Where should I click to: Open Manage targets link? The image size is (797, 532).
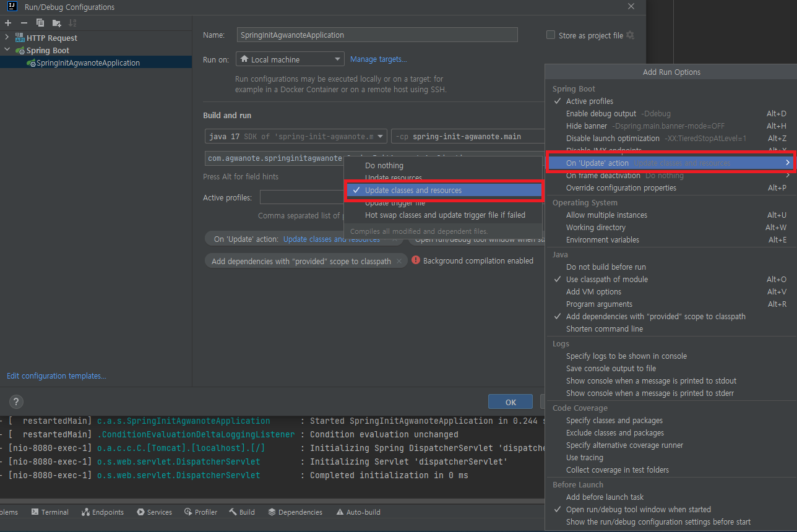click(x=379, y=59)
